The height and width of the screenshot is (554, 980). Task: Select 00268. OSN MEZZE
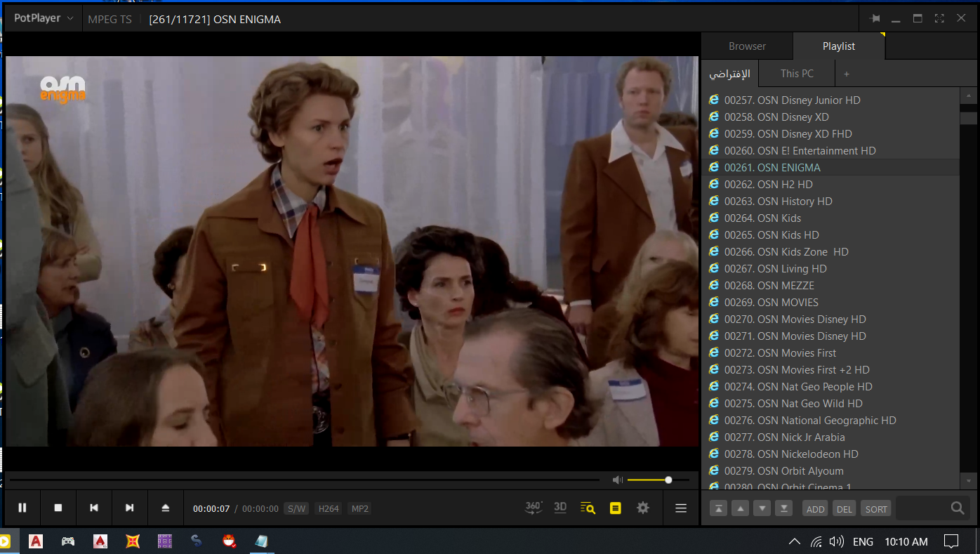click(830, 285)
